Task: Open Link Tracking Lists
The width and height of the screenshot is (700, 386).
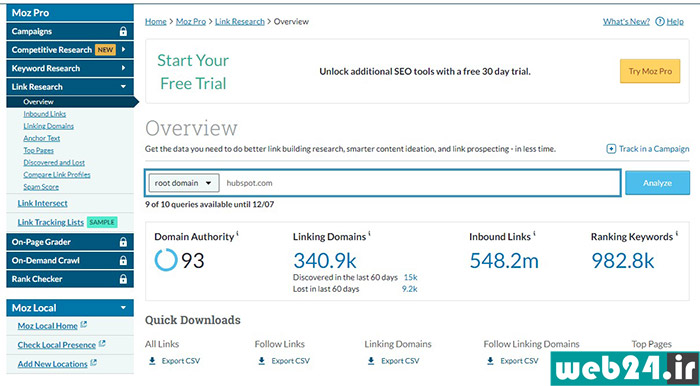Action: (x=50, y=222)
